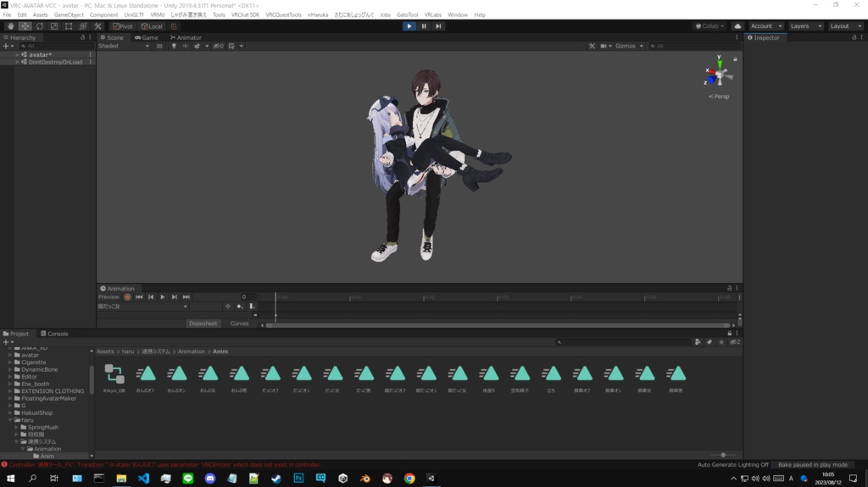
Task: Open the VRChat SDK menu
Action: [x=245, y=15]
